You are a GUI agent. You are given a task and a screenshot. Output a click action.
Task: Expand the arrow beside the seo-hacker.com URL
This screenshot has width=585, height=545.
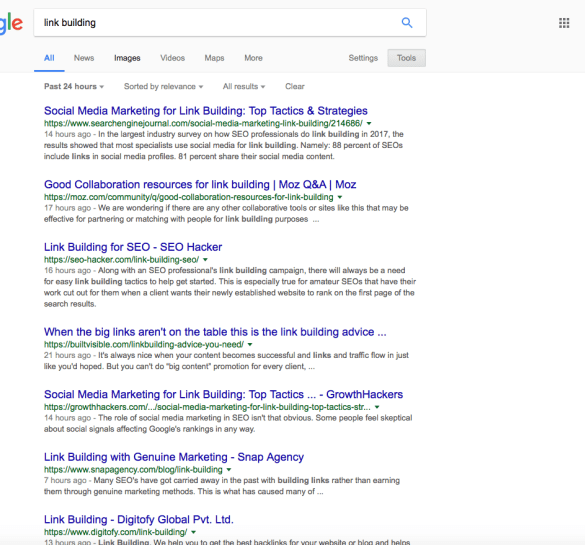(x=205, y=260)
